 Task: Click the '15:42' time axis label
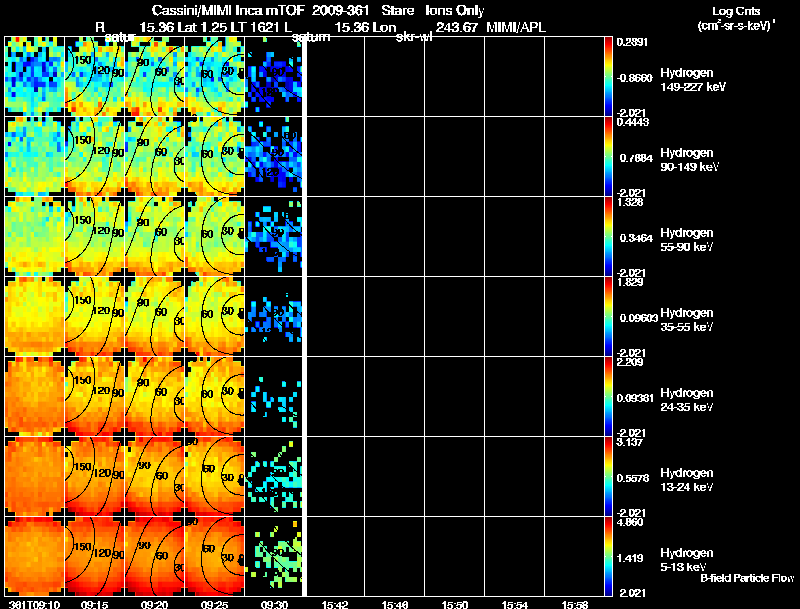tap(335, 605)
